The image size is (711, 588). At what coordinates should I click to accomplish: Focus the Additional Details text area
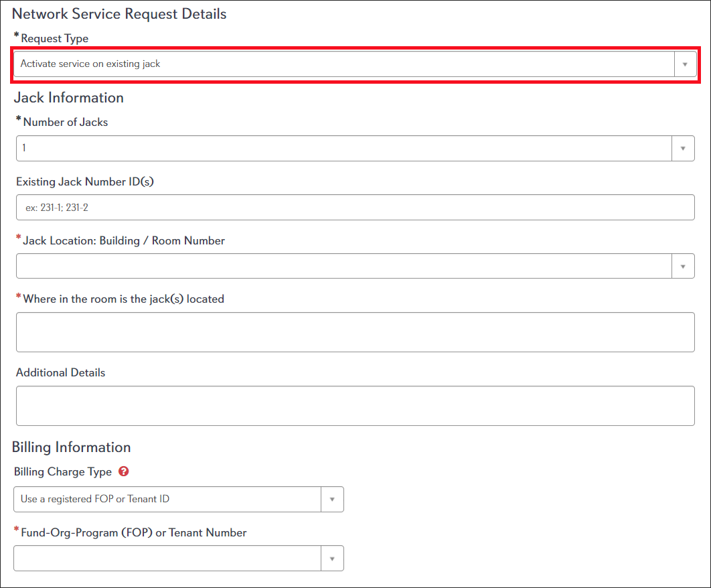pyautogui.click(x=355, y=406)
